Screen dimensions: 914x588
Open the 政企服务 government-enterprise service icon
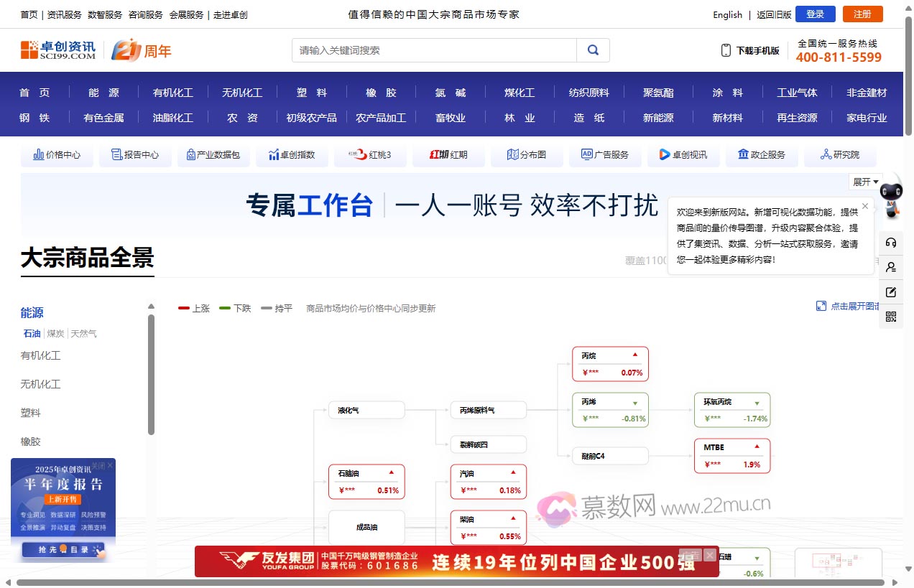(762, 154)
